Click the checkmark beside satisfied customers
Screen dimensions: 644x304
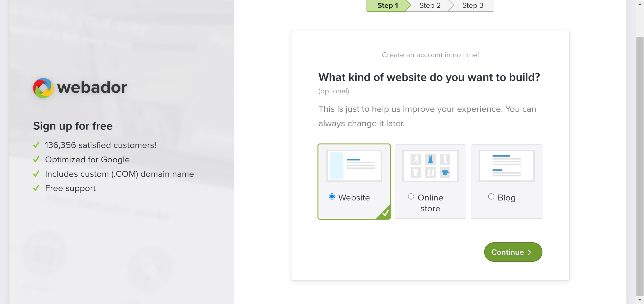point(36,145)
